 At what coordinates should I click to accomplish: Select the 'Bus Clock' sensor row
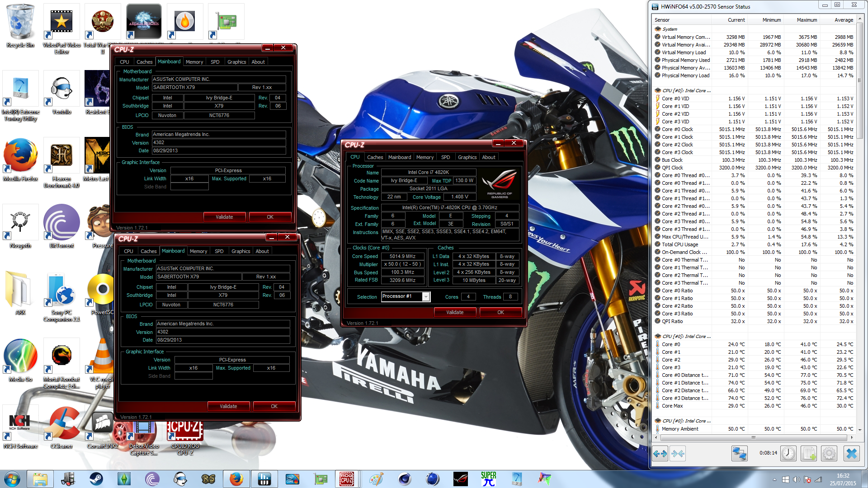click(754, 160)
